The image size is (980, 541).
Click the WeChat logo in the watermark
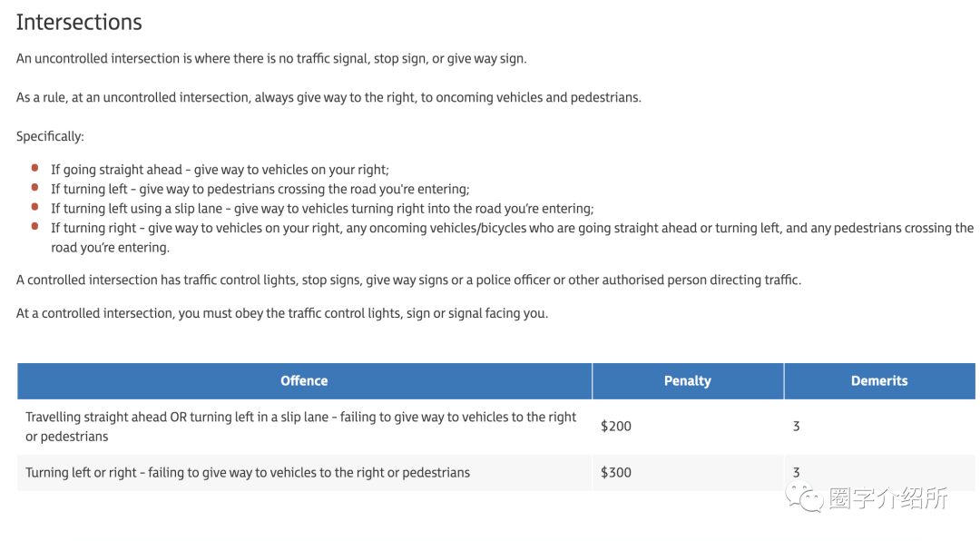tap(805, 497)
